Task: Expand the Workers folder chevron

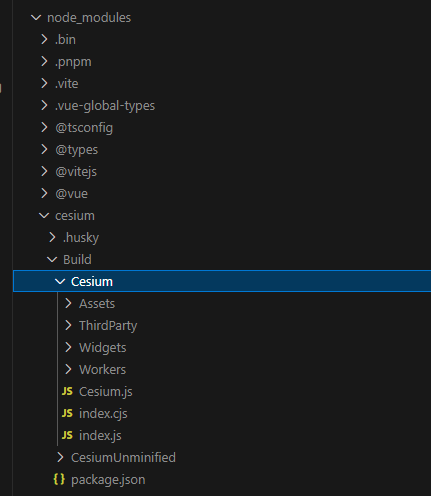Action: (68, 369)
